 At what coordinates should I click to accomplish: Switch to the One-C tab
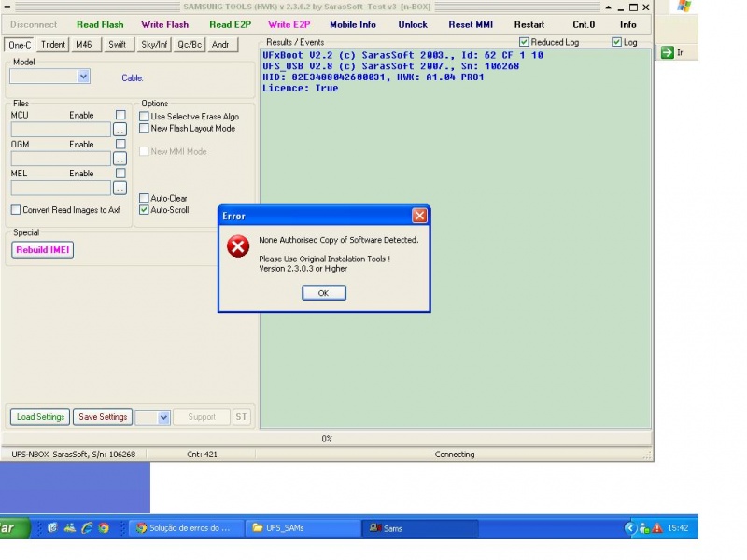[20, 45]
